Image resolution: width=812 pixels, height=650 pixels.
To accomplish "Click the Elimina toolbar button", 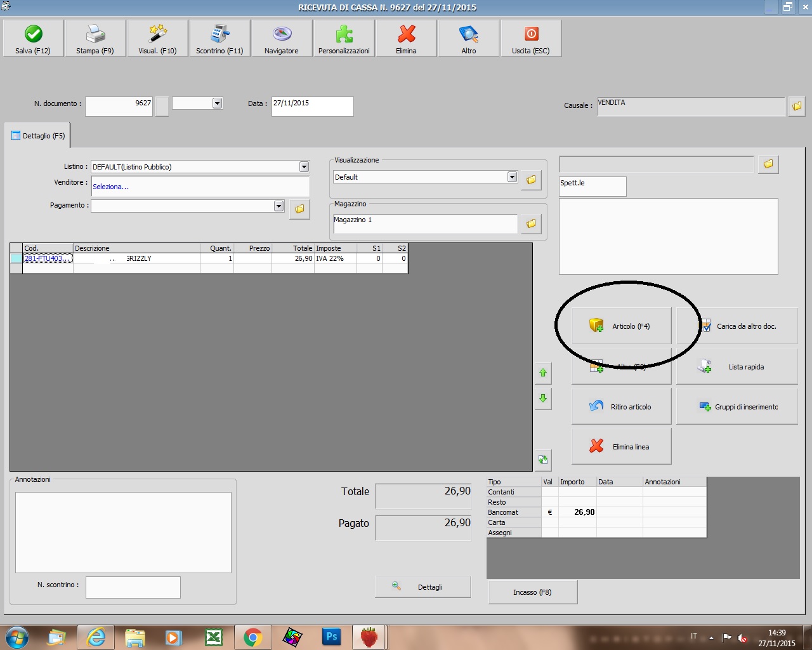I will (x=406, y=38).
